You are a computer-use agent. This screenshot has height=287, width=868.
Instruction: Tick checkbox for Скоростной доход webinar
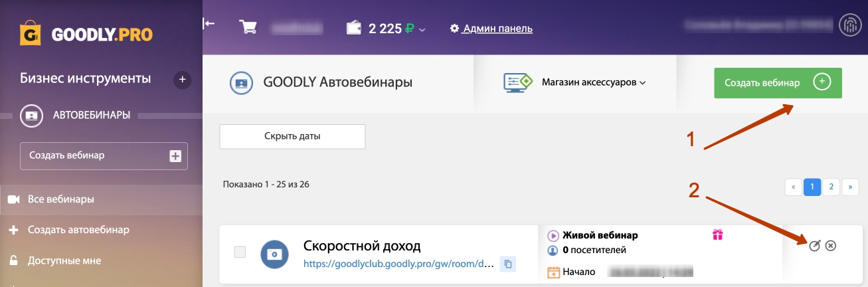pos(240,252)
